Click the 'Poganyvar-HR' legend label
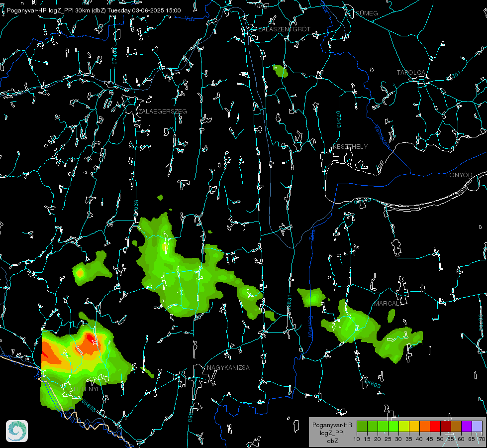 [x=332, y=425]
